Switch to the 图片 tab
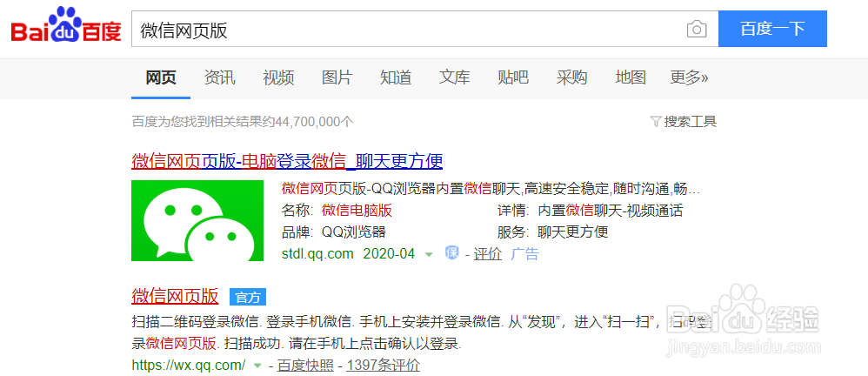 click(337, 77)
